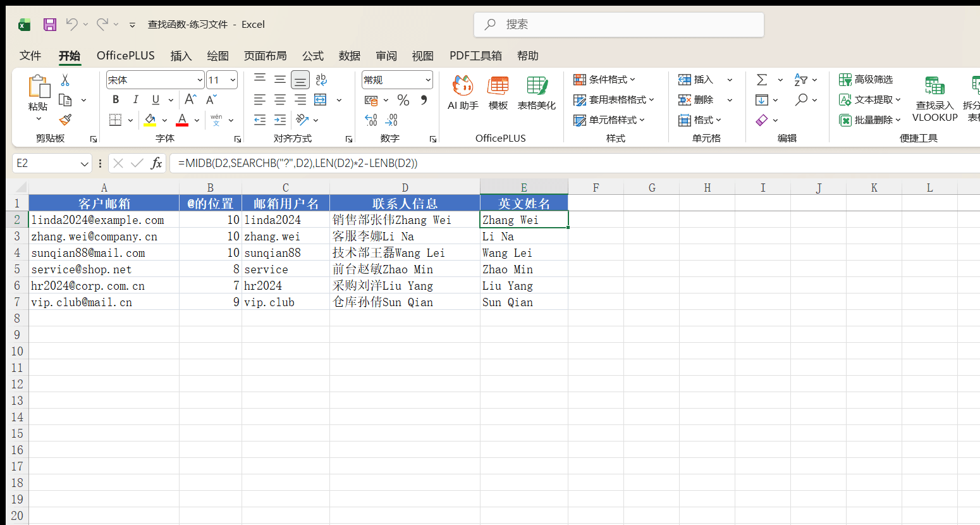Click the percent style icon
Screen dimensions: 980x525
(403, 100)
